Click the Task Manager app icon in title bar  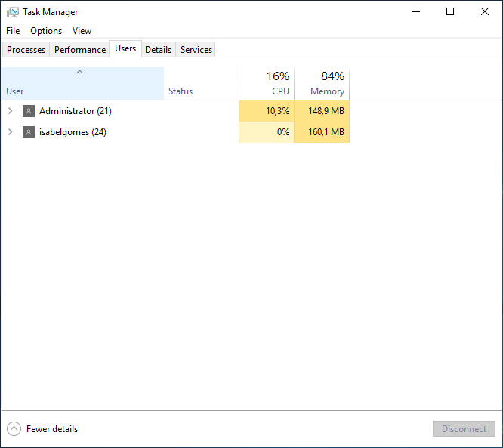tap(13, 12)
